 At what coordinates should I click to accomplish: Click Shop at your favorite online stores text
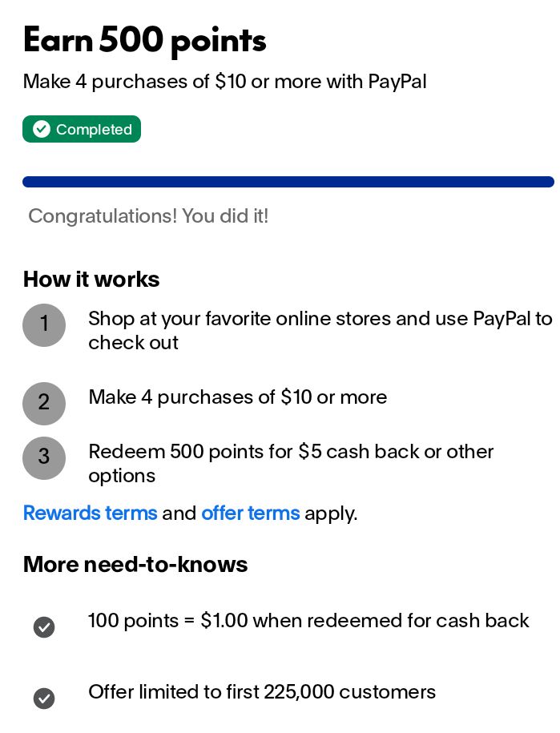(320, 330)
